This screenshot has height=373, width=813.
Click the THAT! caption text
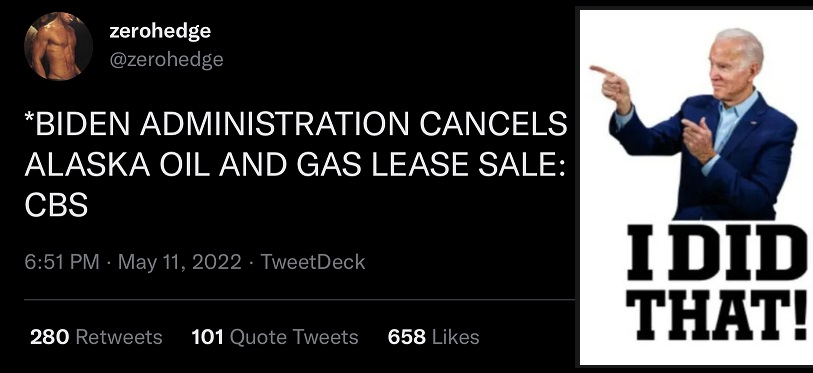717,315
